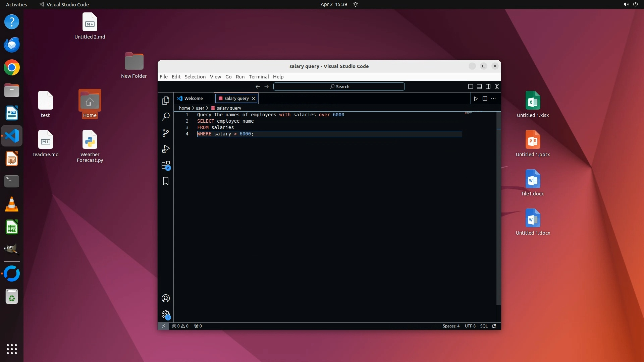Click the errors and warnings status indicator
Screen dimensions: 644x362
point(180,326)
